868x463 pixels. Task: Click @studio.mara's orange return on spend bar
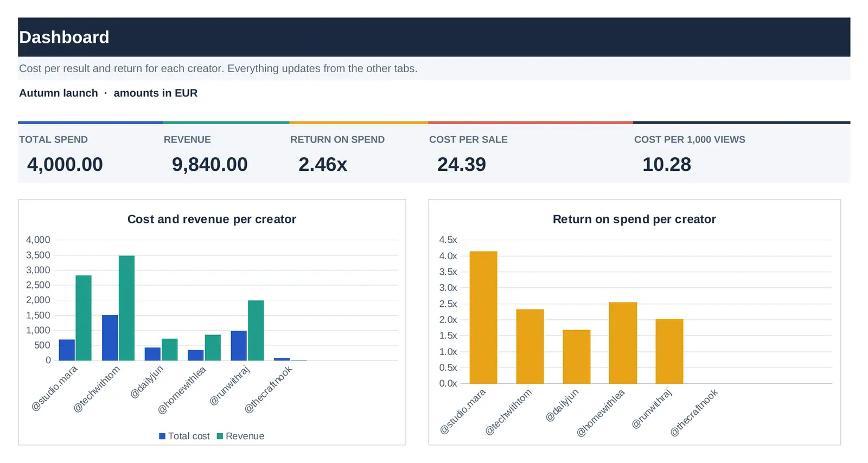pos(483,318)
